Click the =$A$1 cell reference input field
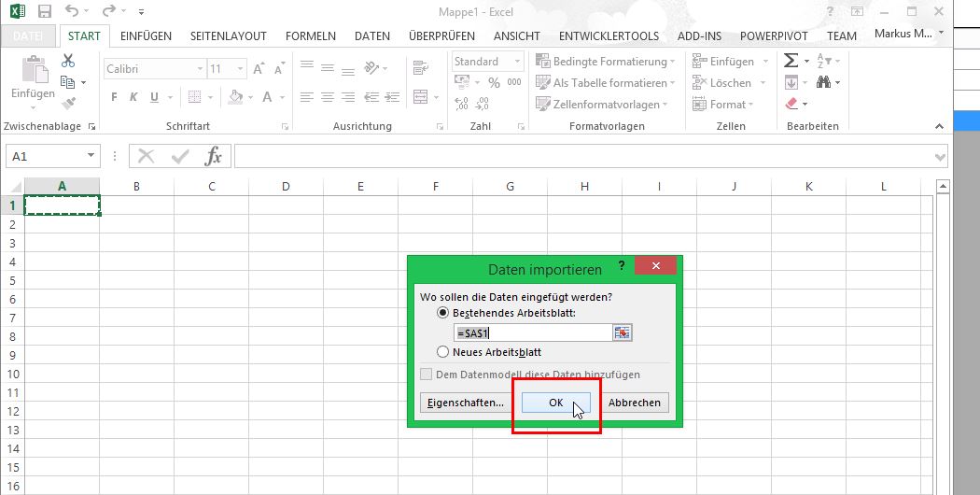 point(532,332)
